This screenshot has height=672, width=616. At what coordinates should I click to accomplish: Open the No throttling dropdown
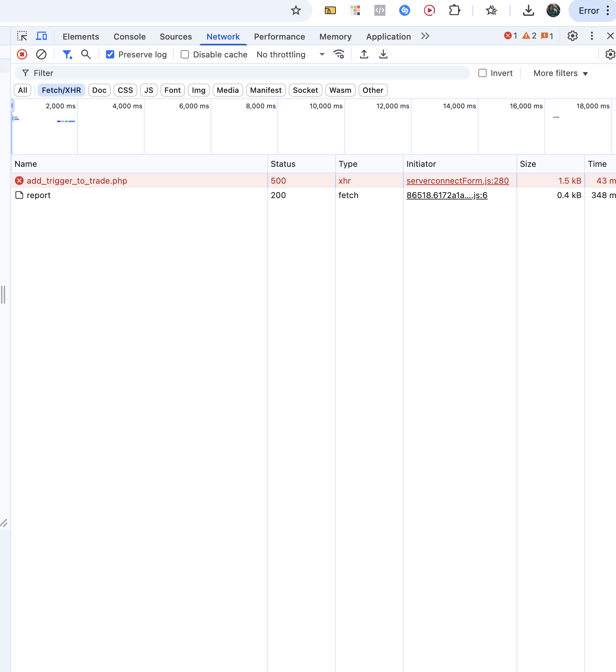click(290, 54)
